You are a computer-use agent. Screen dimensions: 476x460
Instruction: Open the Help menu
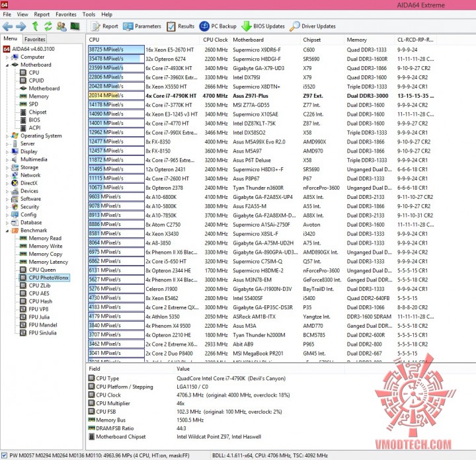point(106,15)
